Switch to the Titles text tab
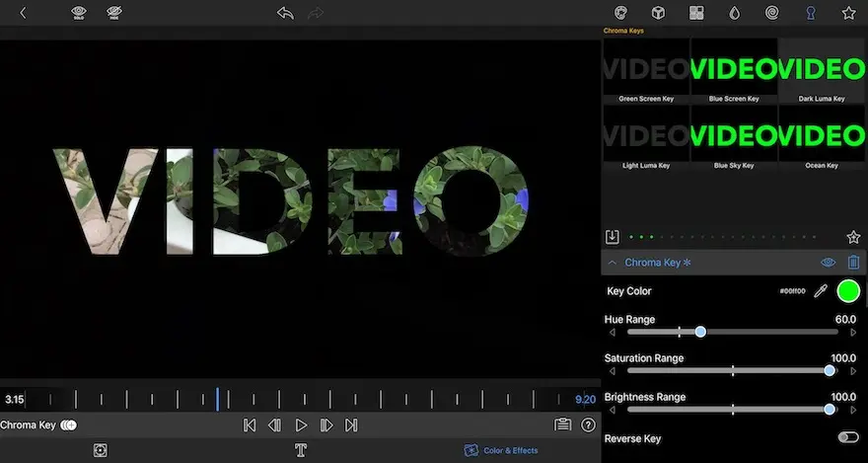868x463 pixels. click(302, 450)
